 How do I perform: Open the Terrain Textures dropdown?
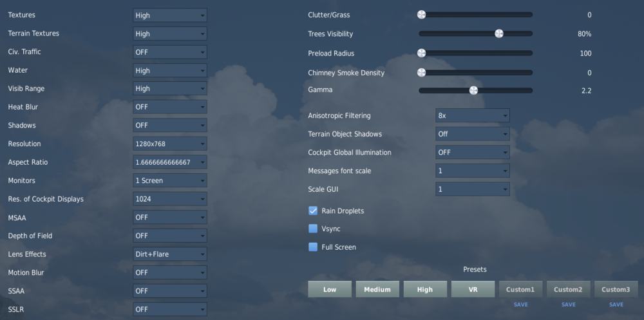169,33
